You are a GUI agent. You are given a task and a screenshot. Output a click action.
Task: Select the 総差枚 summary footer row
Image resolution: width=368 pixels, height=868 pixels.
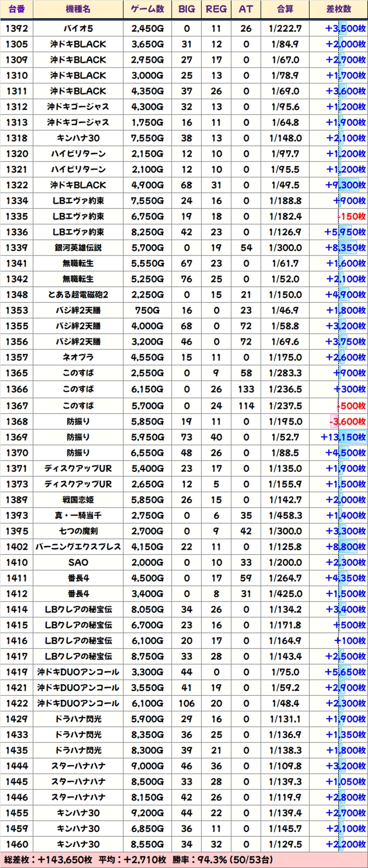point(184,860)
